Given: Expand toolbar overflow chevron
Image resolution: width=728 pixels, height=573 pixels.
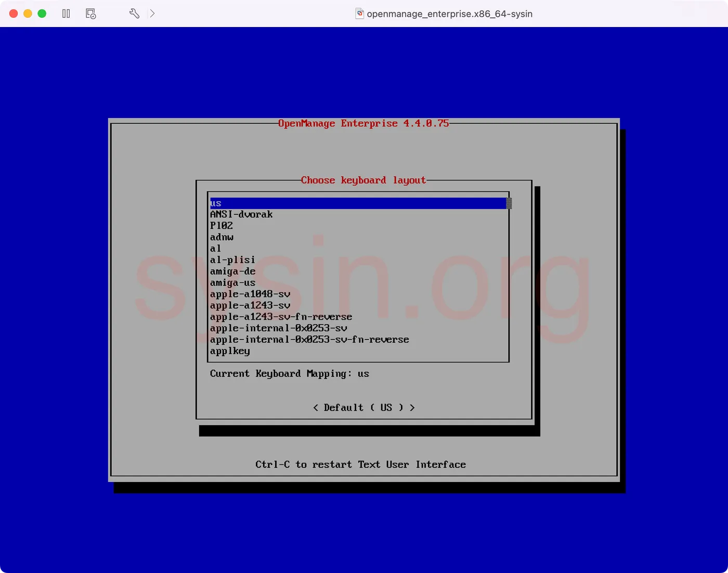Looking at the screenshot, I should (x=152, y=14).
